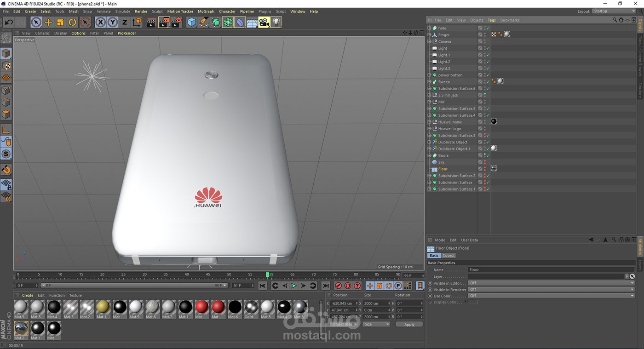Toggle Y axis lock
Image resolution: width=644 pixels, height=349 pixels.
click(x=113, y=22)
